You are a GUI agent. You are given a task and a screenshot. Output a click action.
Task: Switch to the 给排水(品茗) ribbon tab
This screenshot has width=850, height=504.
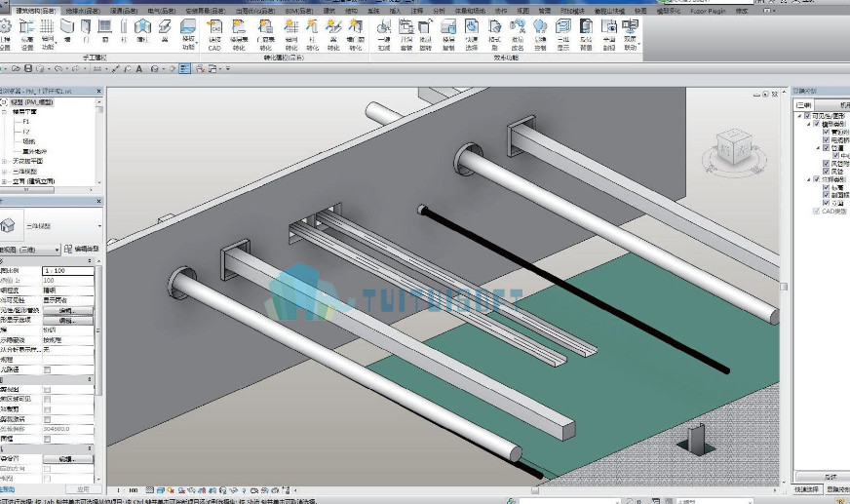tap(83, 11)
